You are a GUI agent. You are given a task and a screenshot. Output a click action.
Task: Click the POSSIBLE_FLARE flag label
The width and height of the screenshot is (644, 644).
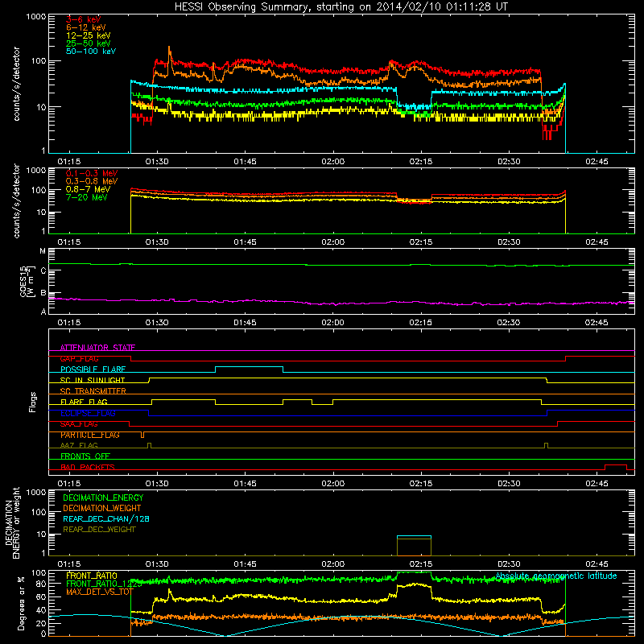(x=93, y=369)
